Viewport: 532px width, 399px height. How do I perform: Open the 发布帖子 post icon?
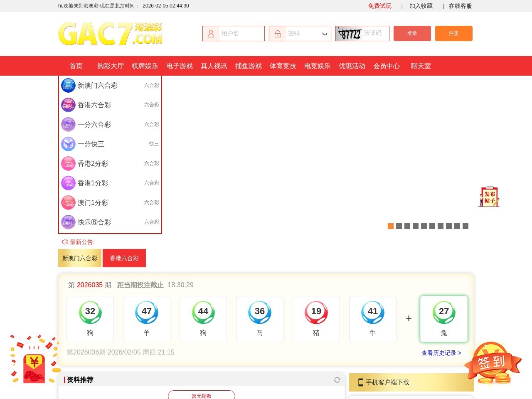pos(489,197)
